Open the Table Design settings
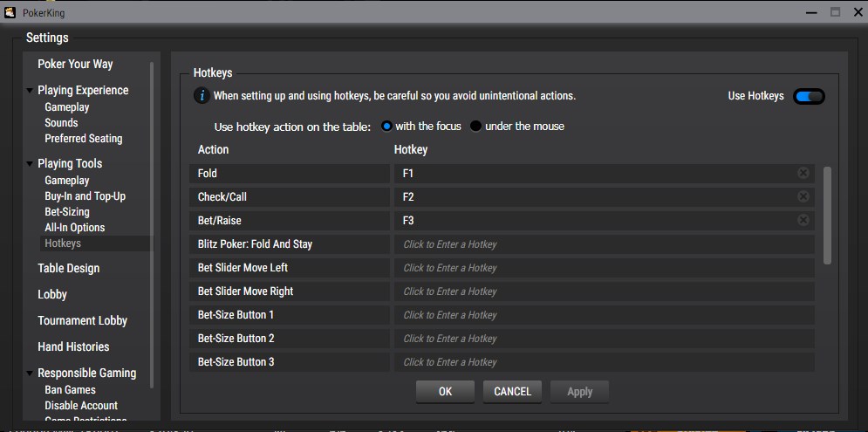This screenshot has height=432, width=868. (x=69, y=268)
